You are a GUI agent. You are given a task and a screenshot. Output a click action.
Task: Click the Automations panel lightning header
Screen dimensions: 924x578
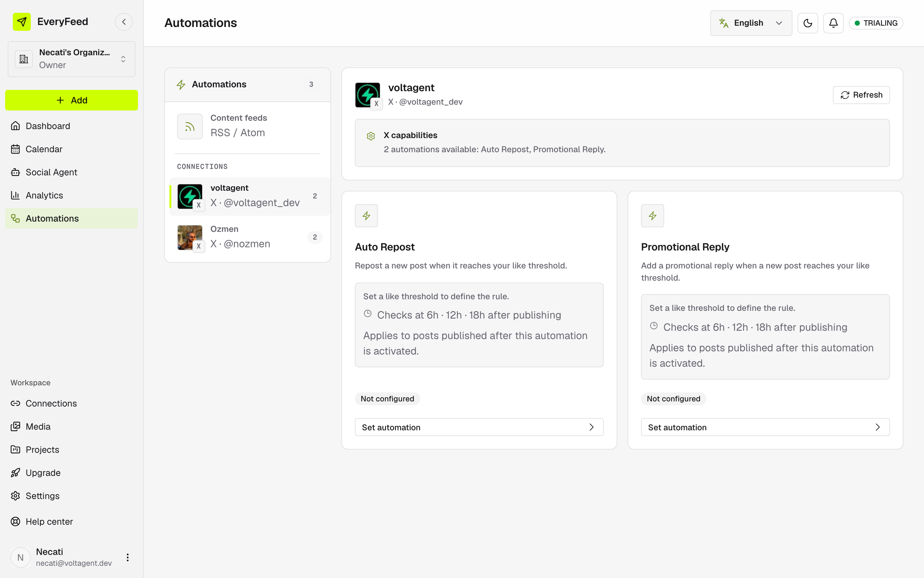click(247, 84)
